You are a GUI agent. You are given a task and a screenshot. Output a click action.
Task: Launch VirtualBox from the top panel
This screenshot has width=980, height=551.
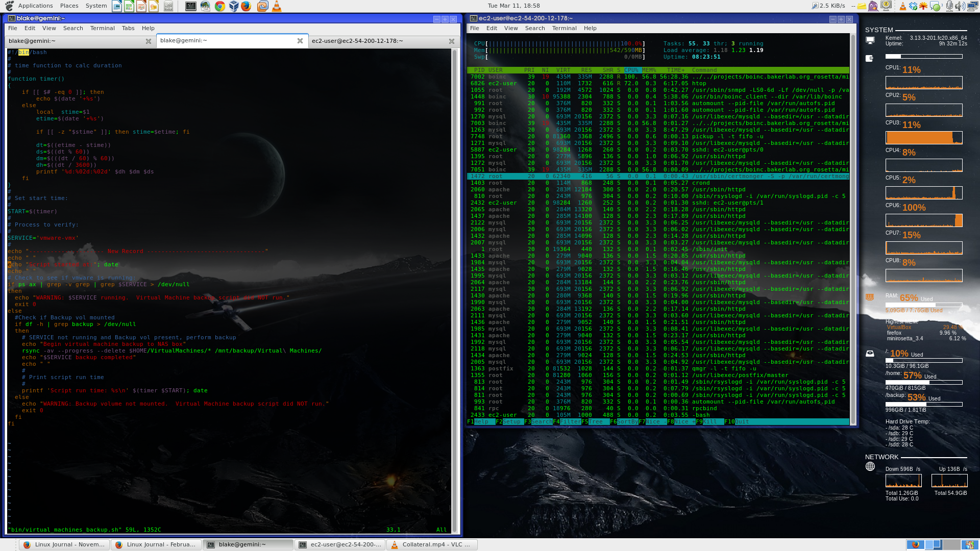tap(234, 6)
